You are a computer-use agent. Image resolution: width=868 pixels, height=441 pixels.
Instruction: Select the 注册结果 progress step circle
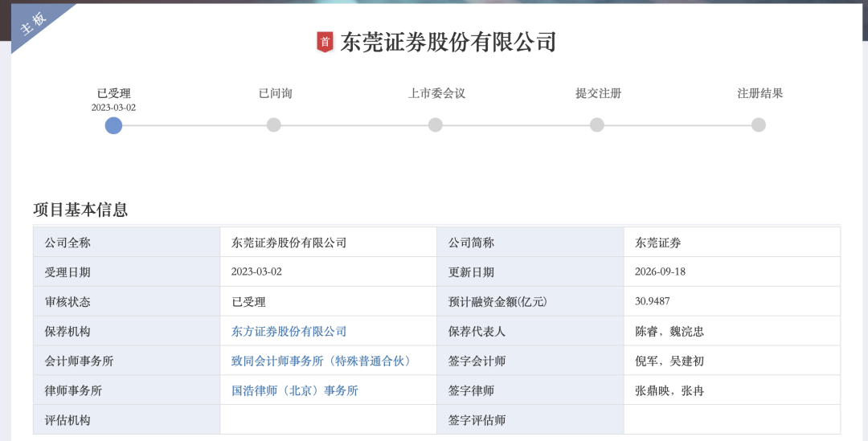point(759,125)
